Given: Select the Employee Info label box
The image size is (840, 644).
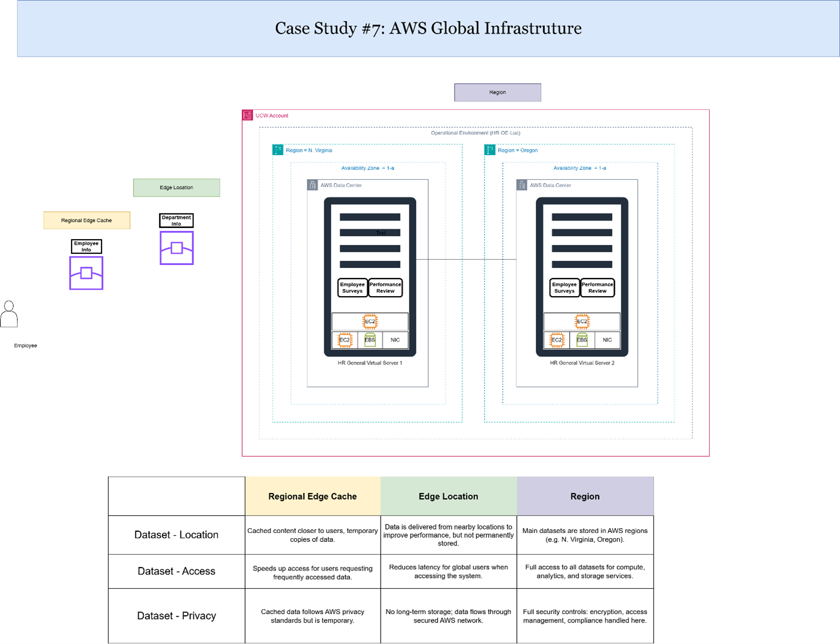Looking at the screenshot, I should point(86,246).
